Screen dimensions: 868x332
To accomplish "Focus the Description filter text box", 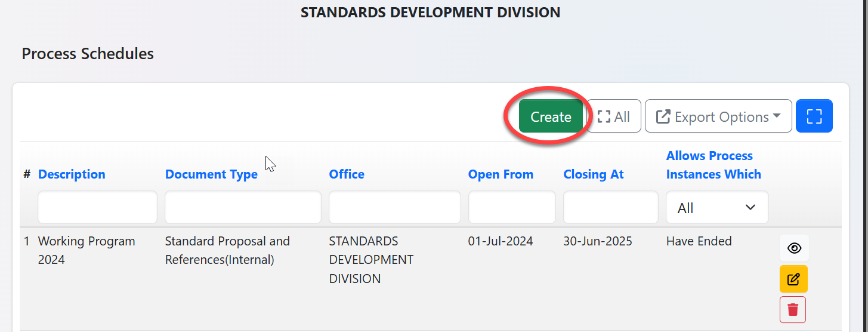I will 97,207.
